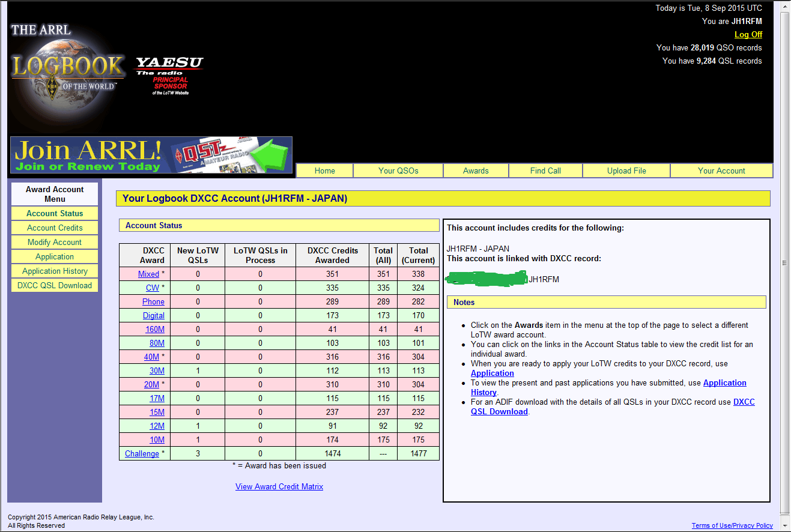
Task: Open DXCC QSL Download in sidebar
Action: coord(55,285)
